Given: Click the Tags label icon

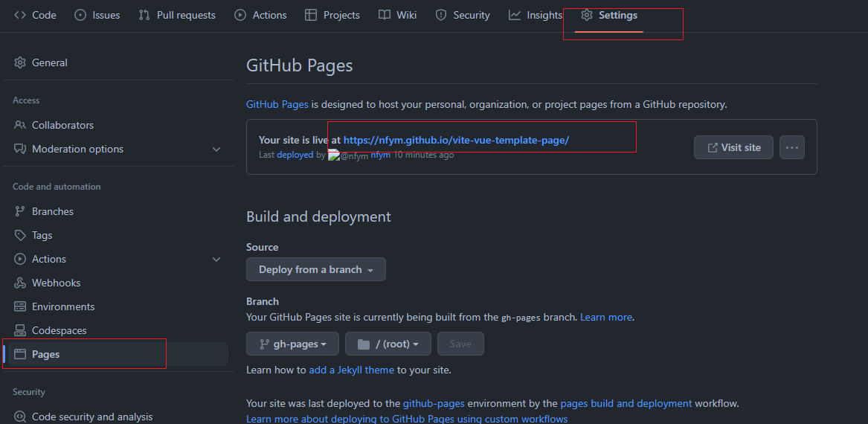Looking at the screenshot, I should (x=20, y=235).
